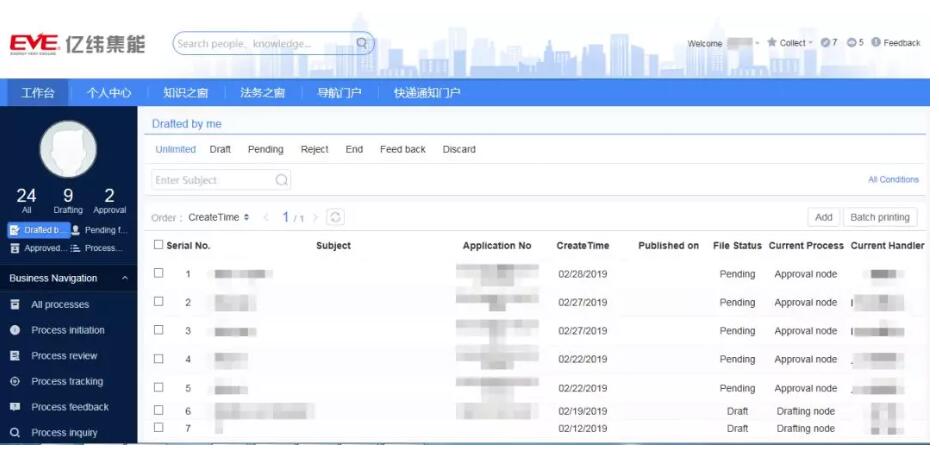Click the Process feedback icon

tap(15, 407)
